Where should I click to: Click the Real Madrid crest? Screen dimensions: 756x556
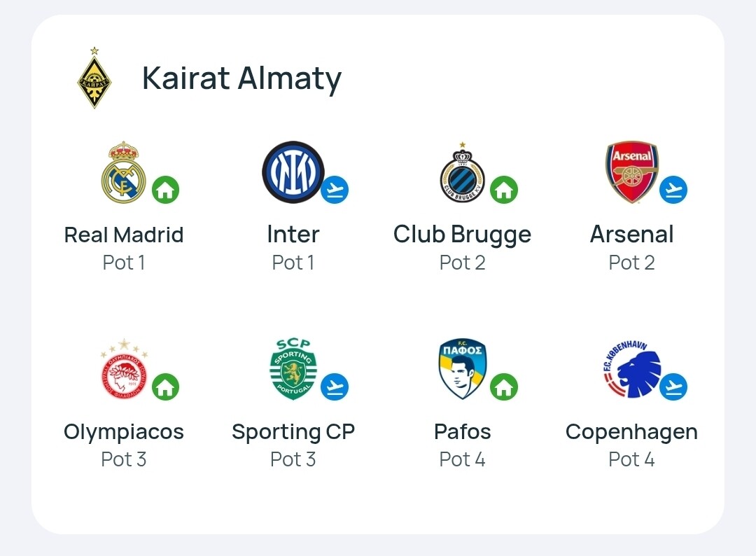[123, 172]
